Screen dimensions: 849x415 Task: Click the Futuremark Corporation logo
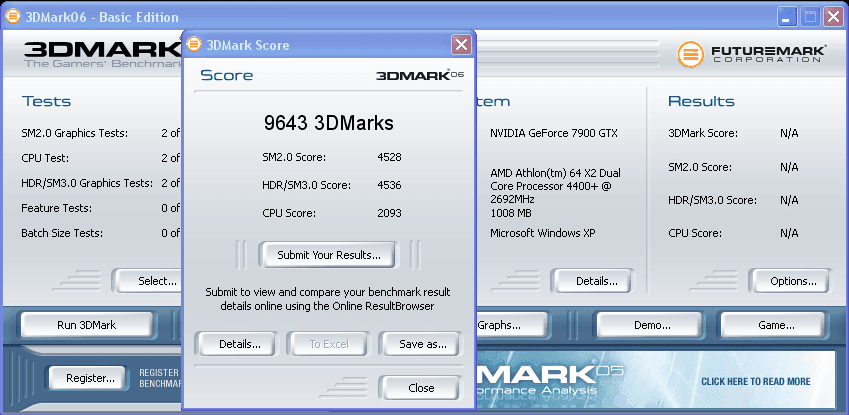pos(752,56)
